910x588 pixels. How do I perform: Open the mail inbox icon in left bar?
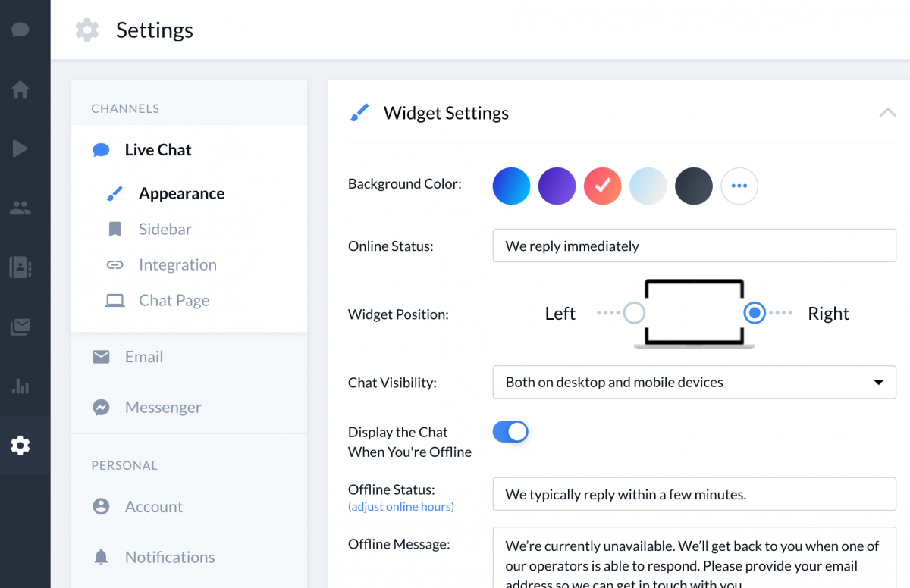pyautogui.click(x=20, y=327)
